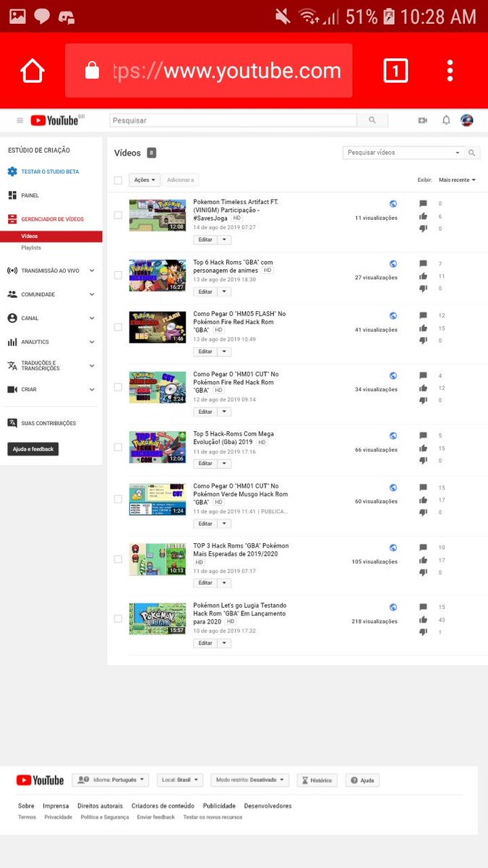The image size is (488, 868).
Task: Check the Top 6 Hack Roms video checkbox
Action: [118, 275]
